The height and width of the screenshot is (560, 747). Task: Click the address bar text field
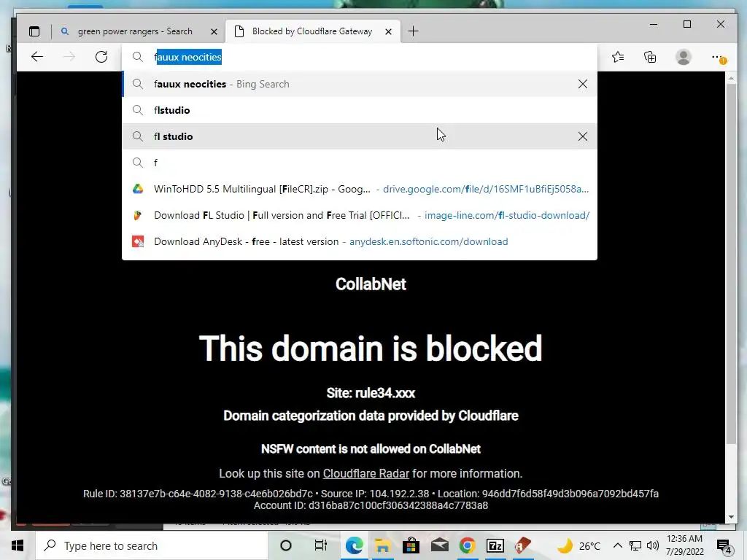click(x=360, y=57)
